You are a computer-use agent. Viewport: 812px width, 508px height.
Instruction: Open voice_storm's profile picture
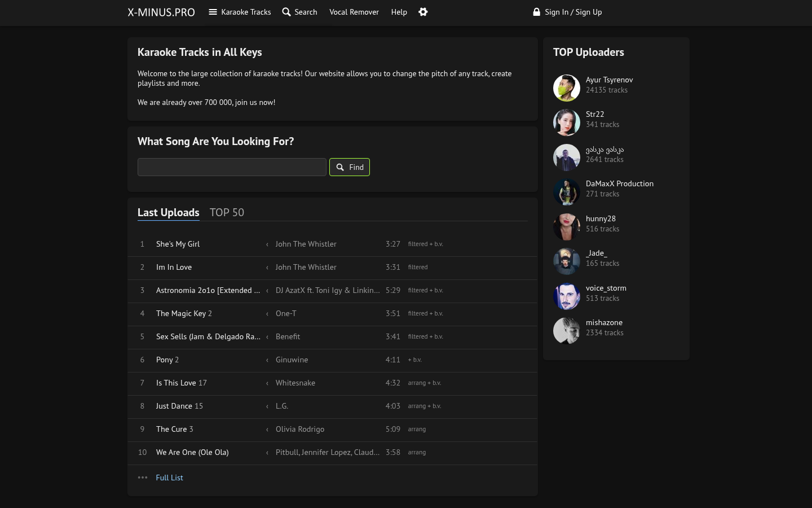coord(567,296)
